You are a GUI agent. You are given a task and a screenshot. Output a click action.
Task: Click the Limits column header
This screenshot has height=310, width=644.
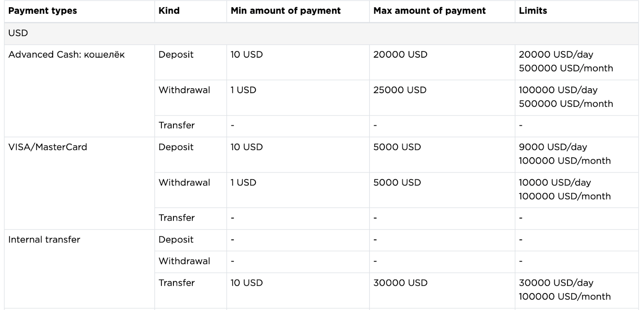point(576,11)
